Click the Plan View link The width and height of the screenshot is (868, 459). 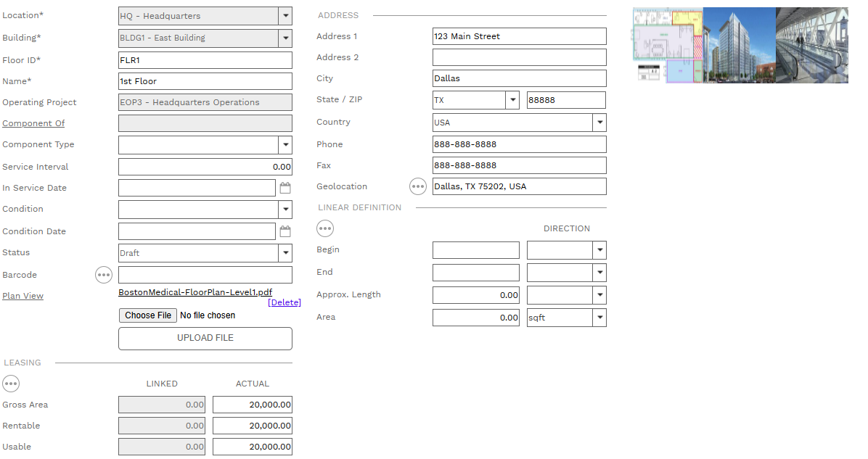pyautogui.click(x=23, y=296)
